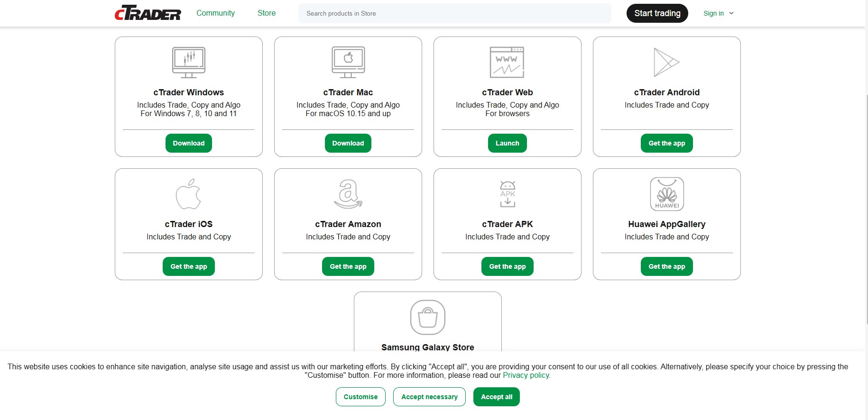The height and width of the screenshot is (420, 868).
Task: Click the cTrader Android title
Action: click(x=667, y=92)
